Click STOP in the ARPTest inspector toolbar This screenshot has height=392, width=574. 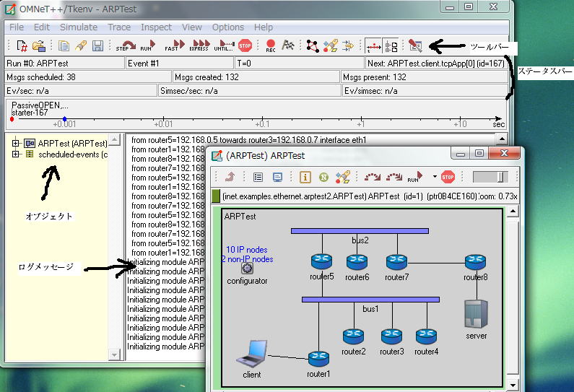(448, 177)
